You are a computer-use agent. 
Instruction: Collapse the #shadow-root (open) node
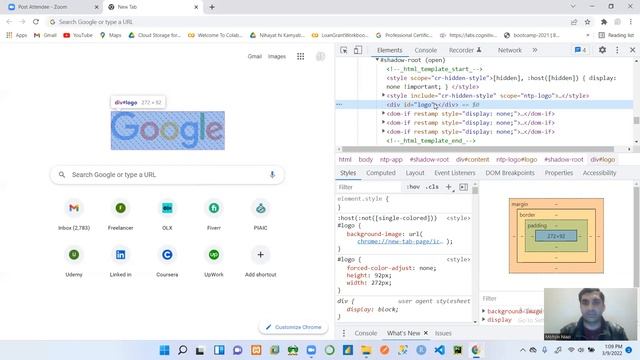coord(377,60)
